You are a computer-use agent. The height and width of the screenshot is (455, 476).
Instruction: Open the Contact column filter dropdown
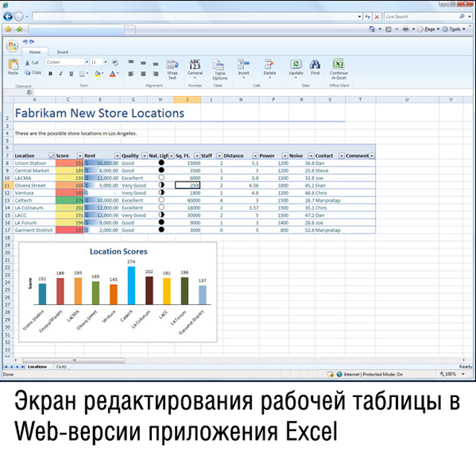(x=341, y=155)
